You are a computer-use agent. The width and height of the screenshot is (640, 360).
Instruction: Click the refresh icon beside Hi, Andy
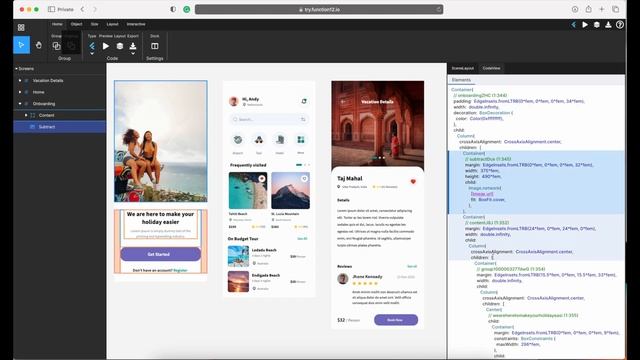click(304, 101)
